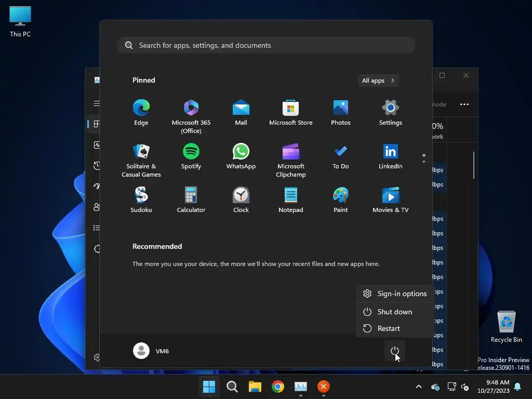Screen dimensions: 532x399
Task: Open File Explorer from taskbar
Action: 255,387
